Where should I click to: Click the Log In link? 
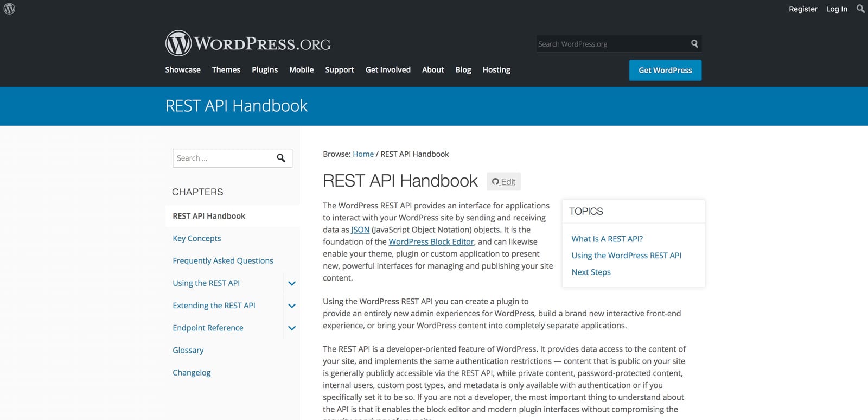click(x=837, y=9)
